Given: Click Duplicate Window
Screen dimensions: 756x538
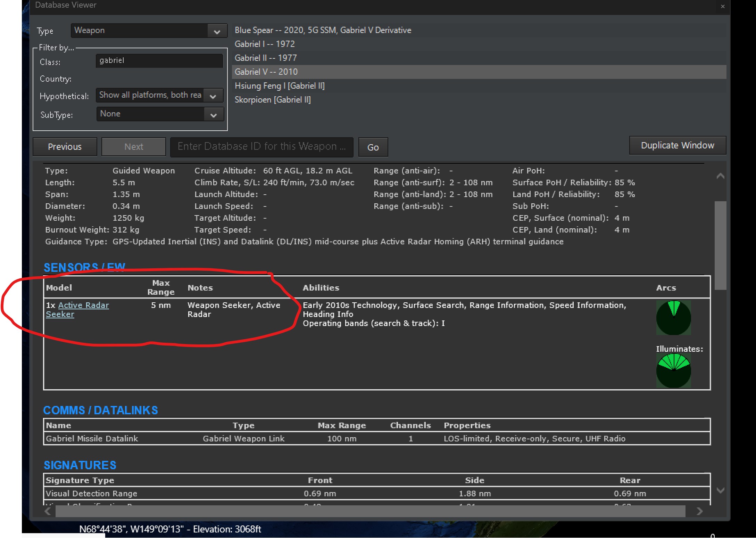Looking at the screenshot, I should [x=677, y=145].
